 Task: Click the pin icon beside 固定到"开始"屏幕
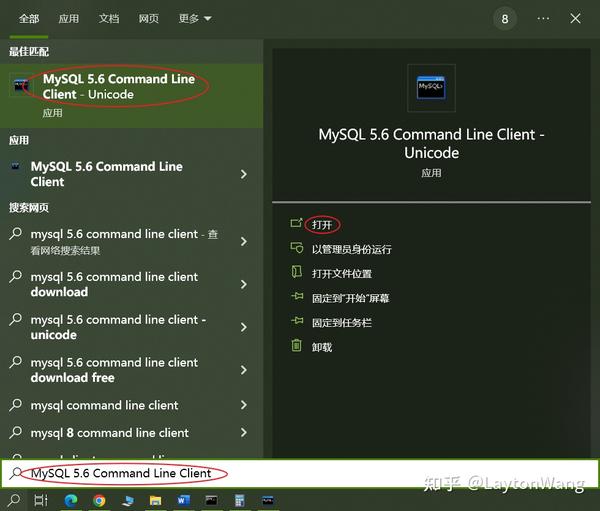point(297,296)
